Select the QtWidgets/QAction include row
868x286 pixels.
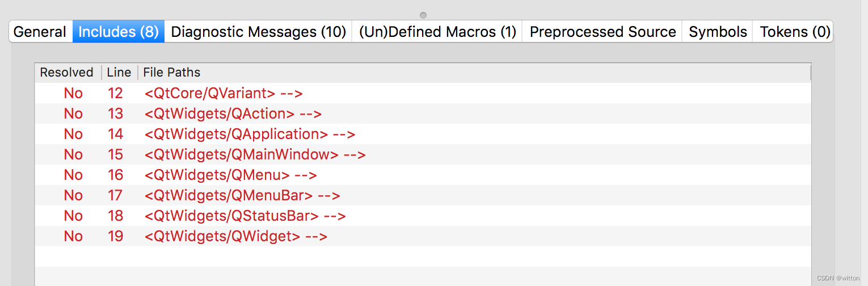pos(233,114)
